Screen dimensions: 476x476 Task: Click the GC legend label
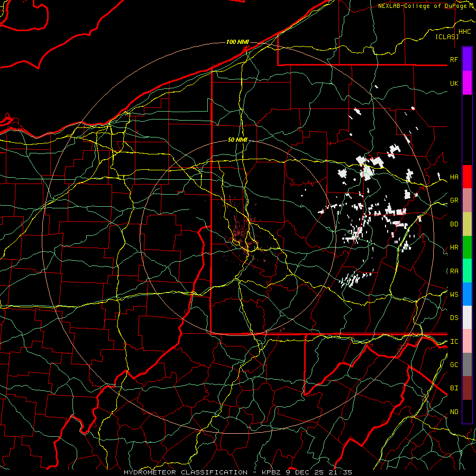[454, 365]
